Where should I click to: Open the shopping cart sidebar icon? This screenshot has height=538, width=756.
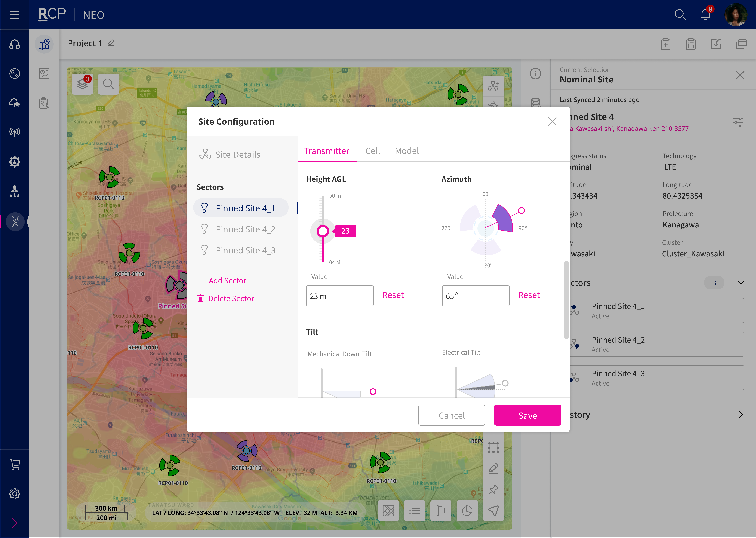[15, 464]
